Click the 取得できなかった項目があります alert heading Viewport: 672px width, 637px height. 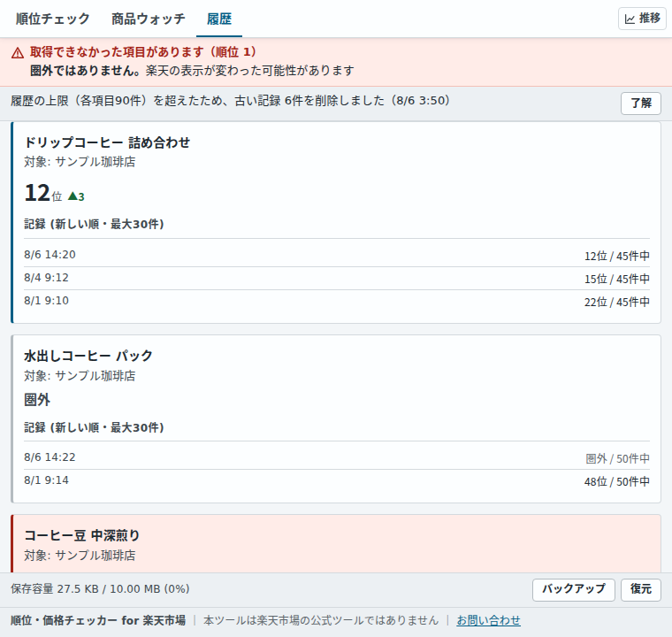point(143,52)
